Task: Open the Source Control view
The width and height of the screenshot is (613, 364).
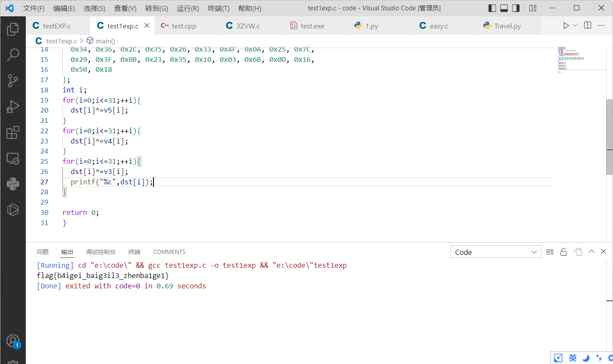Action: point(13,80)
